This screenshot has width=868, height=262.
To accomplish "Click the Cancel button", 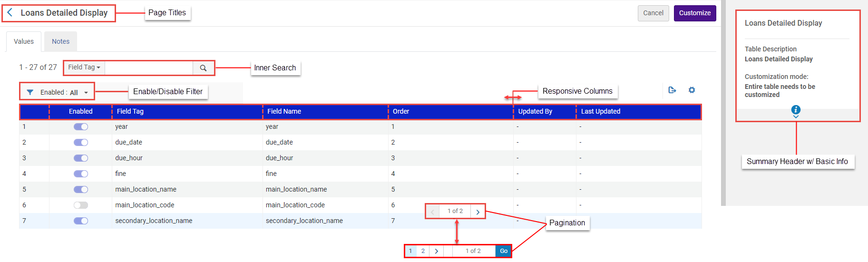I will 653,13.
